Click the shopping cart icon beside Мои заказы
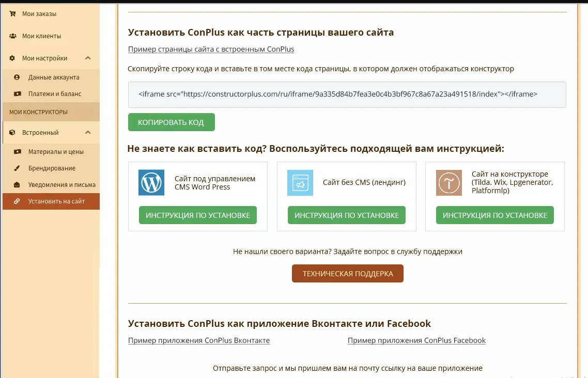This screenshot has height=378, width=588. click(x=12, y=14)
